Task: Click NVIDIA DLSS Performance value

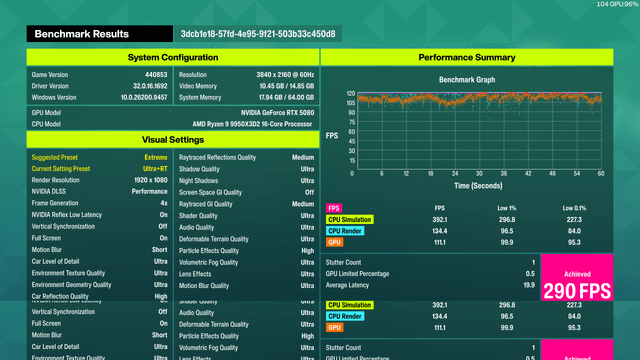Action: (x=149, y=191)
